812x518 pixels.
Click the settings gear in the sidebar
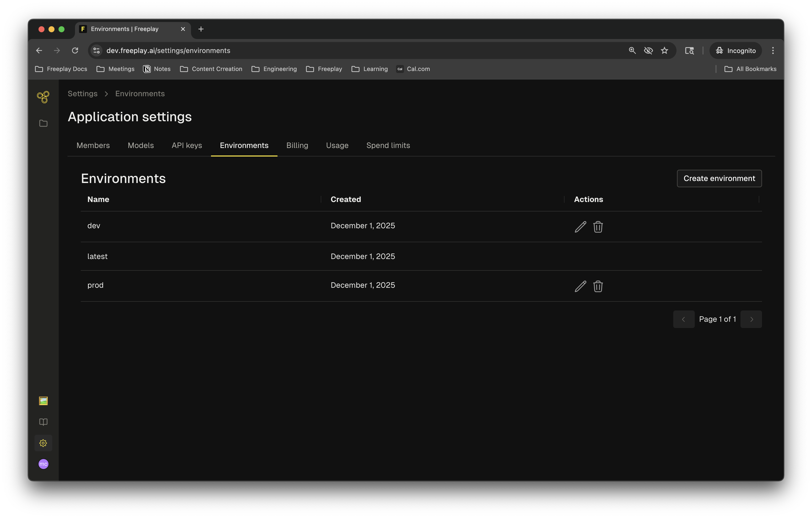pos(43,443)
